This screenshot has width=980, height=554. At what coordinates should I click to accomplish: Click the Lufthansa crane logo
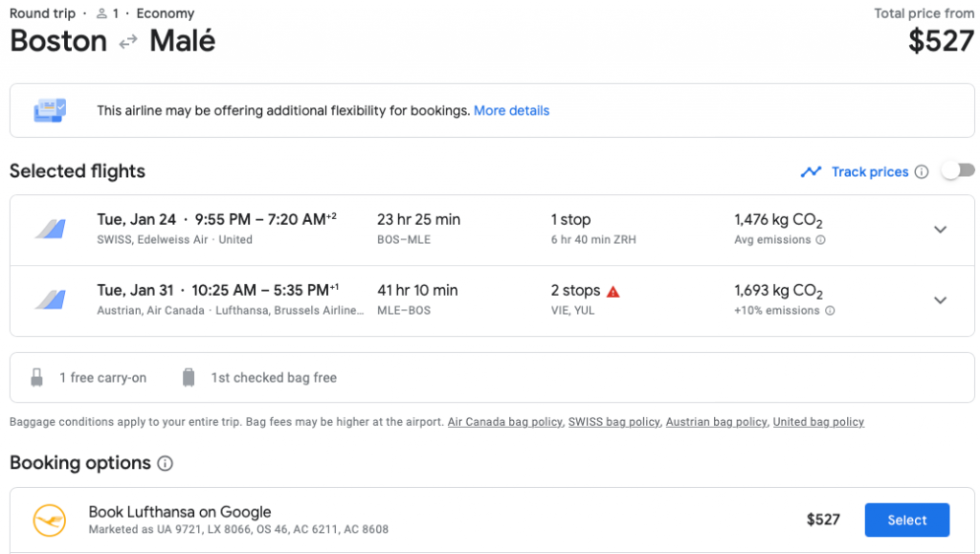[x=49, y=520]
